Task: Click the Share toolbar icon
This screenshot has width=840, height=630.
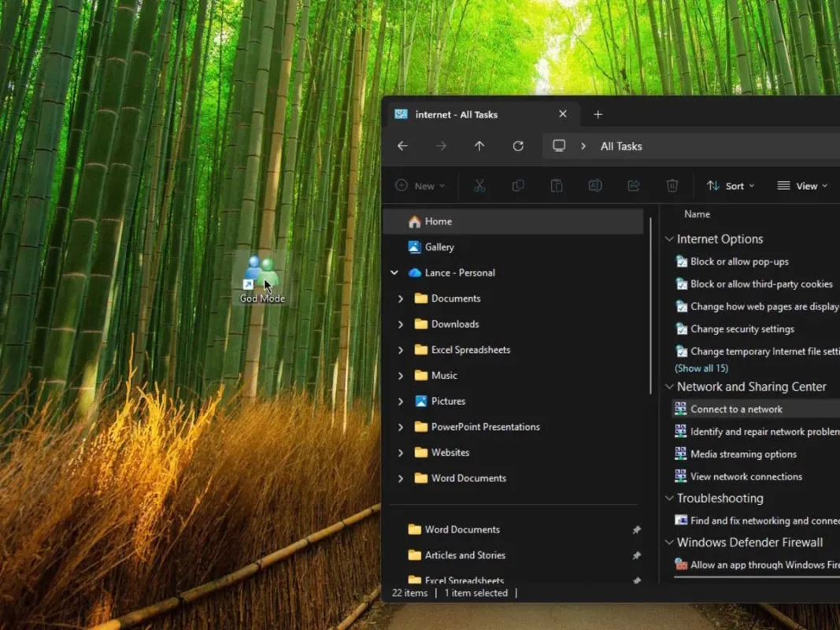Action: [634, 186]
